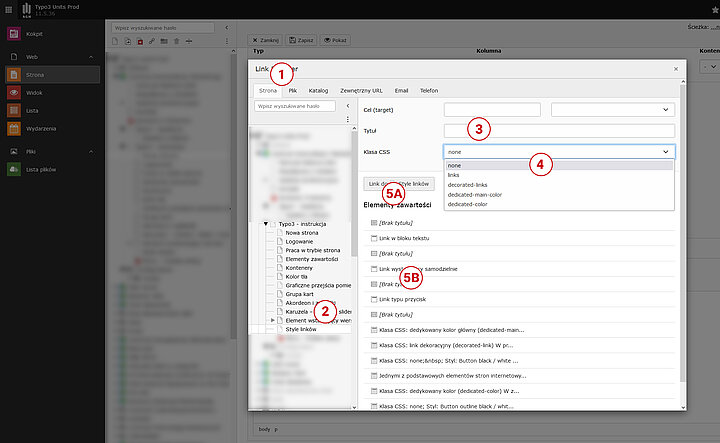The image size is (720, 443).
Task: Choose the links CSS class option
Action: click(559, 175)
